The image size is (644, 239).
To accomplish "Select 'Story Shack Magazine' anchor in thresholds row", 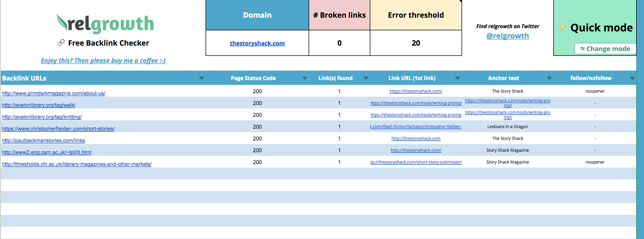I will [x=508, y=162].
